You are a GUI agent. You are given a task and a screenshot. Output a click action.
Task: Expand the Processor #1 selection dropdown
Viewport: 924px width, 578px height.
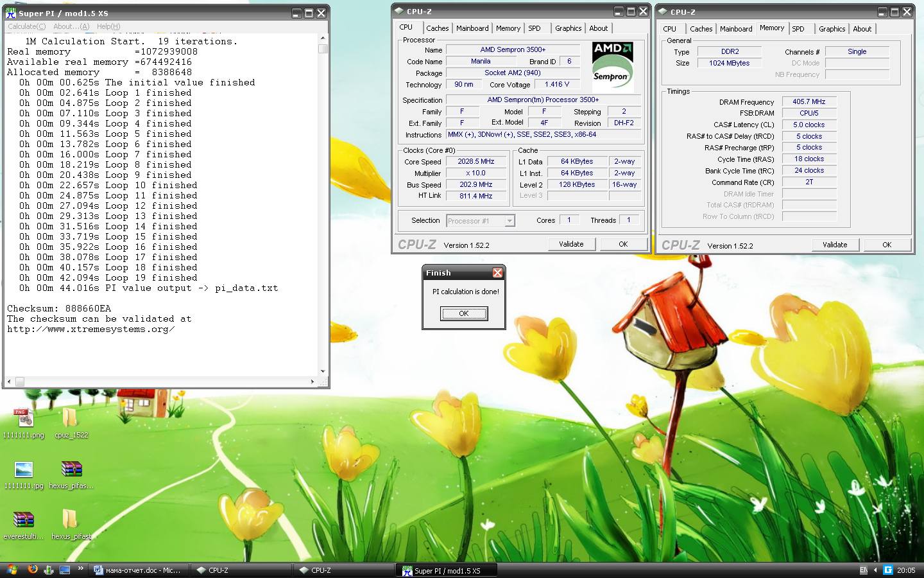click(x=510, y=221)
